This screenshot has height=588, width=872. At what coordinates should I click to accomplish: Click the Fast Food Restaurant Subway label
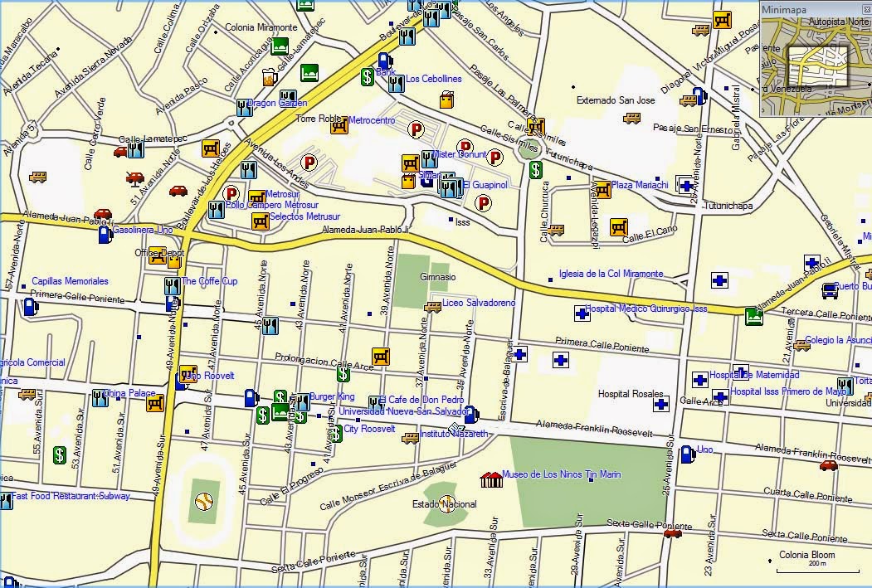[72, 494]
